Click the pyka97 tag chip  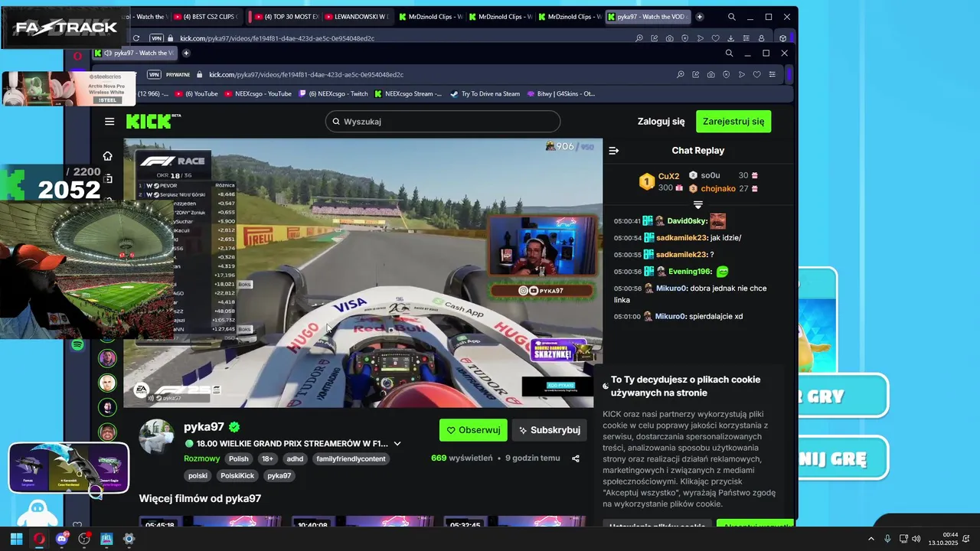coord(279,475)
